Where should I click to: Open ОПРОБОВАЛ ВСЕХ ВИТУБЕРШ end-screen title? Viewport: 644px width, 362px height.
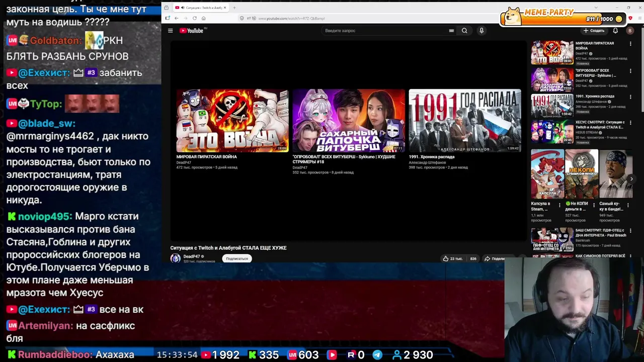coord(344,159)
